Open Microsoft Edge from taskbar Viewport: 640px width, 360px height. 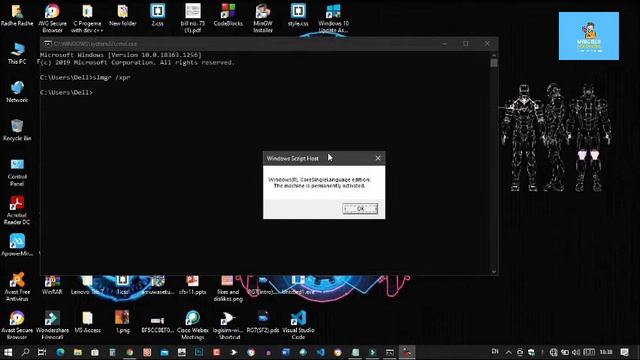click(x=60, y=352)
